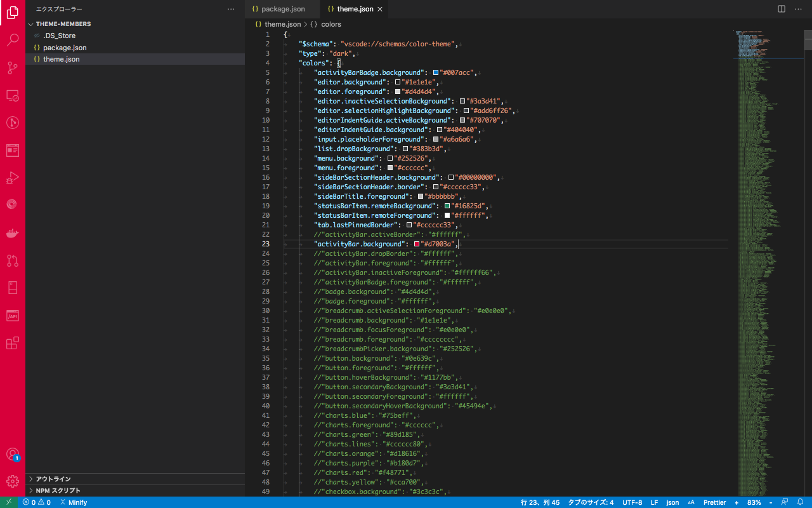Open the Accounts menu with badge

click(13, 454)
